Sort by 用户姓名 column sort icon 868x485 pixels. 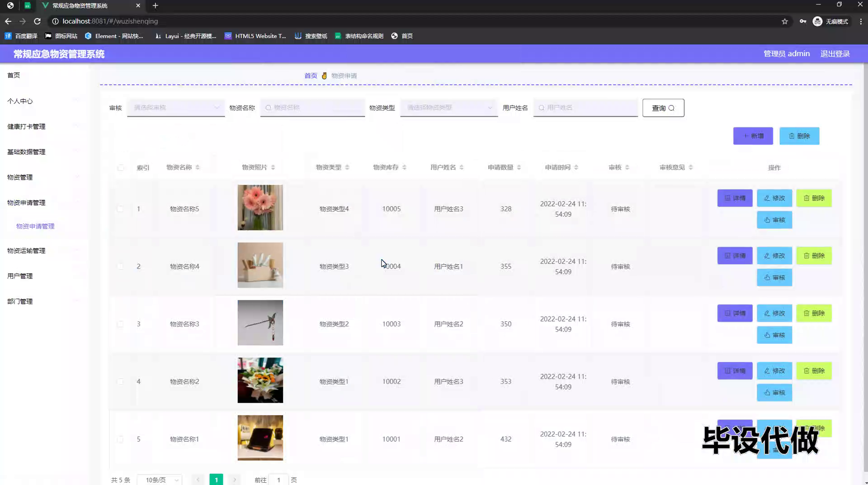[x=462, y=167]
